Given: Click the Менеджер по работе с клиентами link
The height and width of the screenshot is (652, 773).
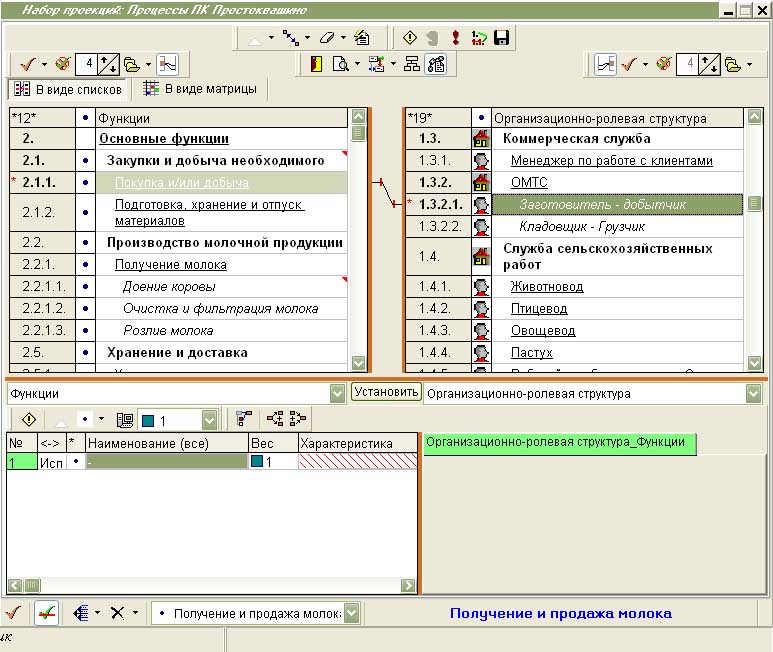Looking at the screenshot, I should [x=611, y=161].
